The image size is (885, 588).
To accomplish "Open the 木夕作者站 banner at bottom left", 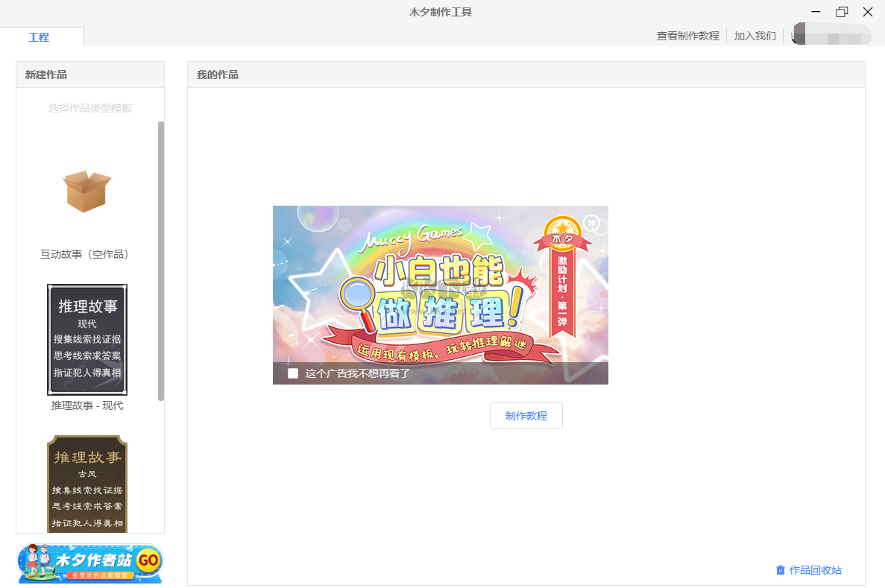I will tap(89, 563).
